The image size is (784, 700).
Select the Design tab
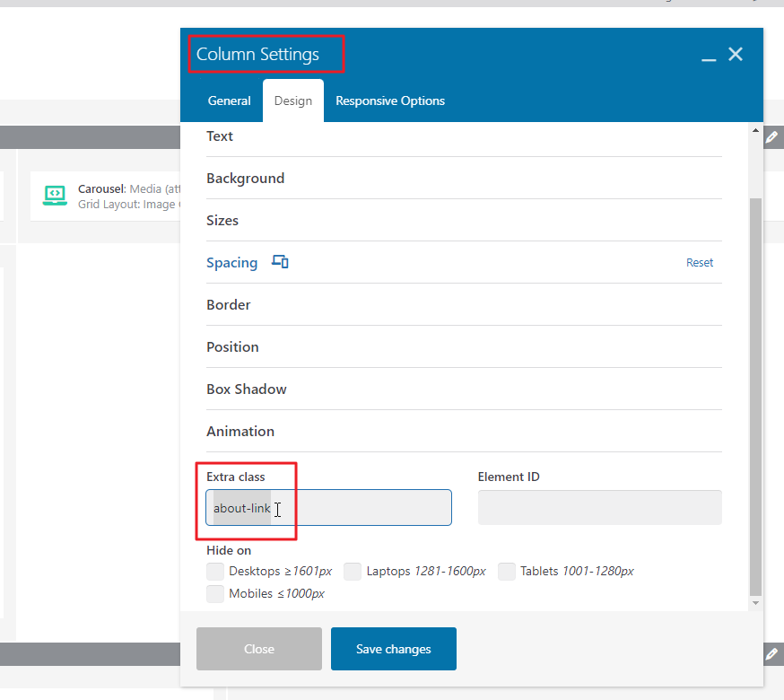293,101
